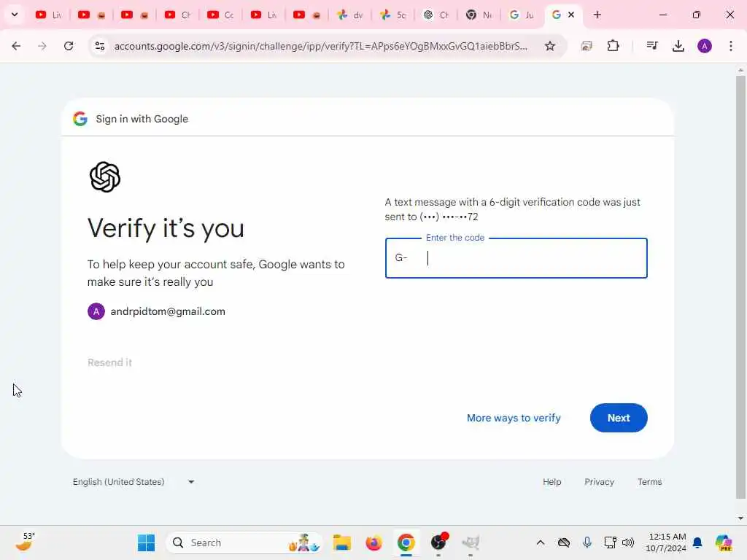The height and width of the screenshot is (560, 747).
Task: Click the Enter the code field
Action: (516, 258)
